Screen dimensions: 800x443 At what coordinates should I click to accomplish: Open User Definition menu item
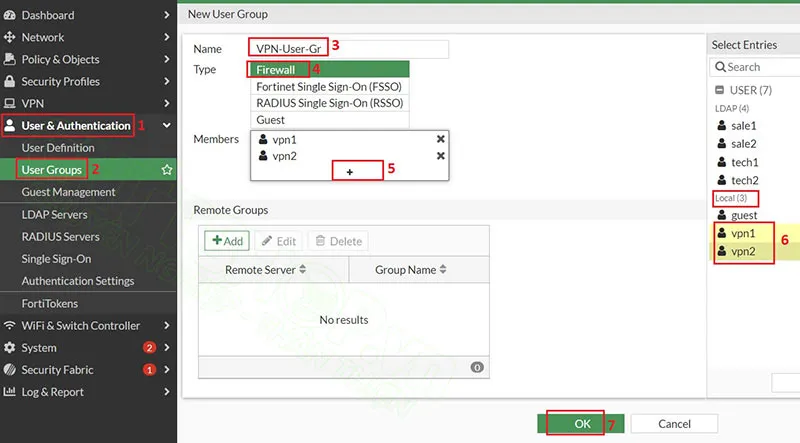click(58, 147)
